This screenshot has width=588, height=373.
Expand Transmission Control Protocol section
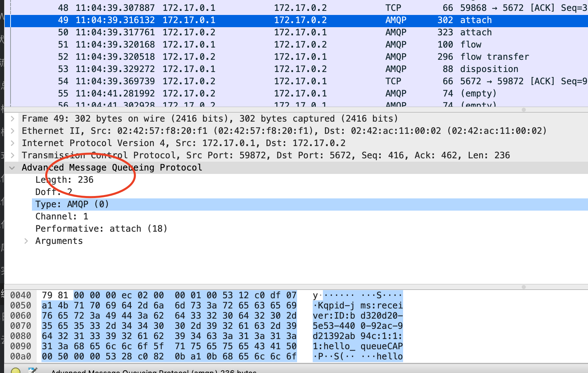[x=13, y=155]
